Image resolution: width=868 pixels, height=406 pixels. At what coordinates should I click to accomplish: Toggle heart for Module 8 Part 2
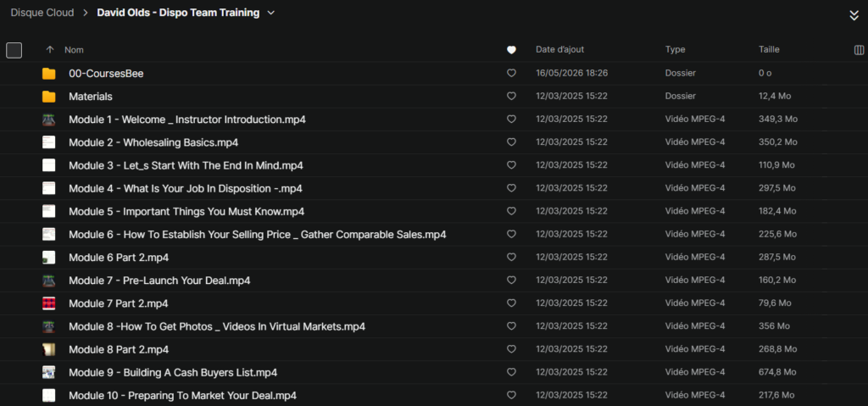(x=511, y=349)
